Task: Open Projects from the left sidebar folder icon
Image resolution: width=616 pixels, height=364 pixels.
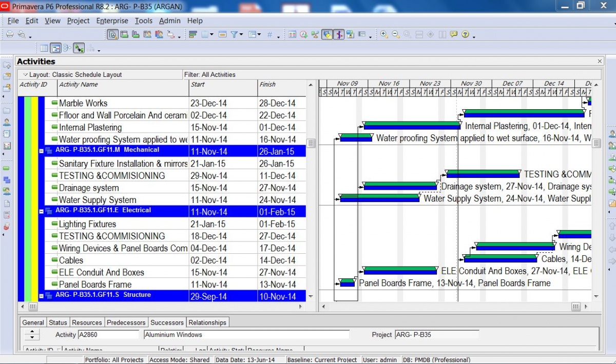Action: point(7,110)
